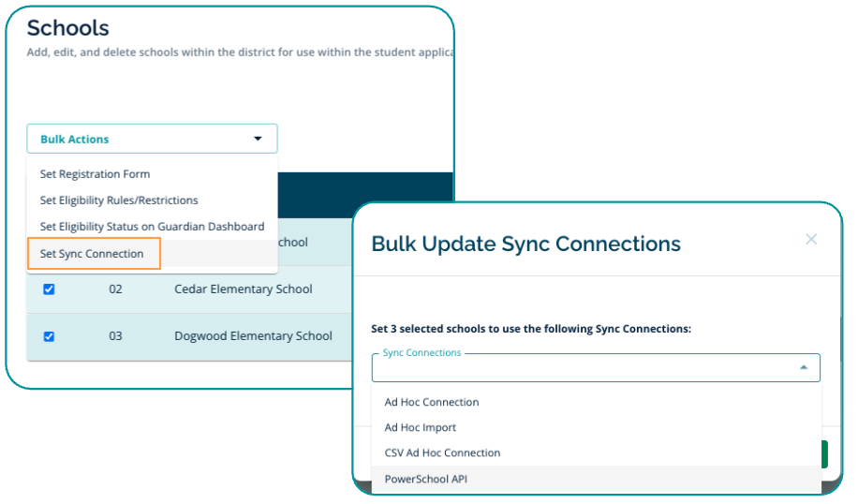Close the Bulk Update Sync Connections dialog

(811, 240)
